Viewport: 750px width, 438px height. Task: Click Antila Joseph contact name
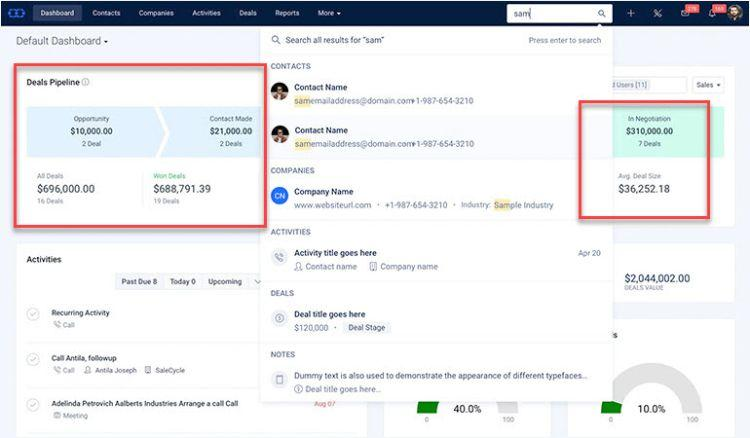pos(116,370)
